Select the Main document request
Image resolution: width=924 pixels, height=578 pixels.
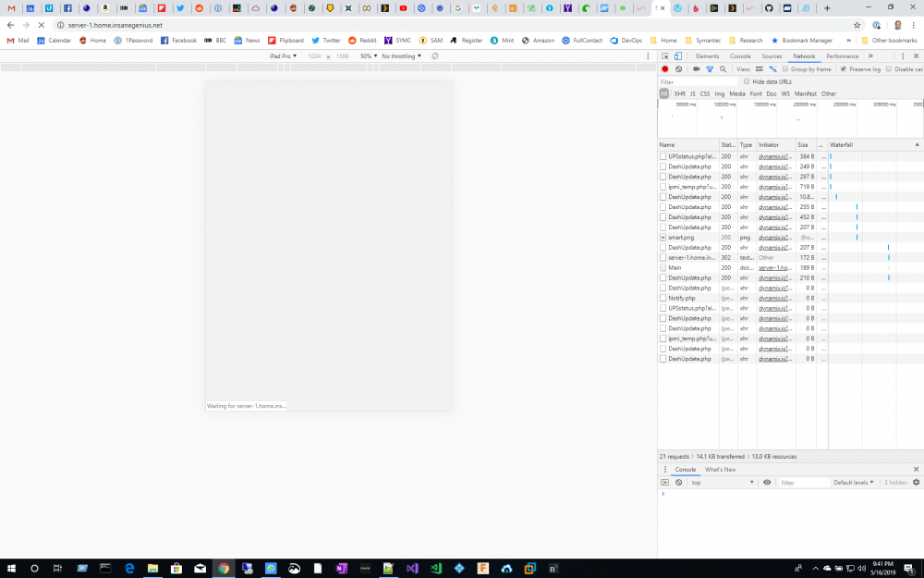(x=675, y=268)
